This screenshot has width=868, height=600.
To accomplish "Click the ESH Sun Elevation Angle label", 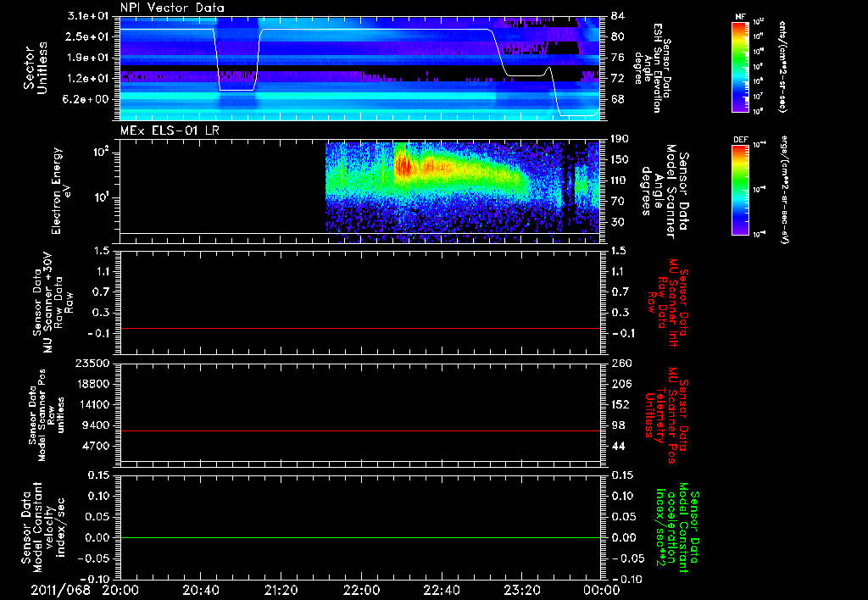I will point(654,68).
